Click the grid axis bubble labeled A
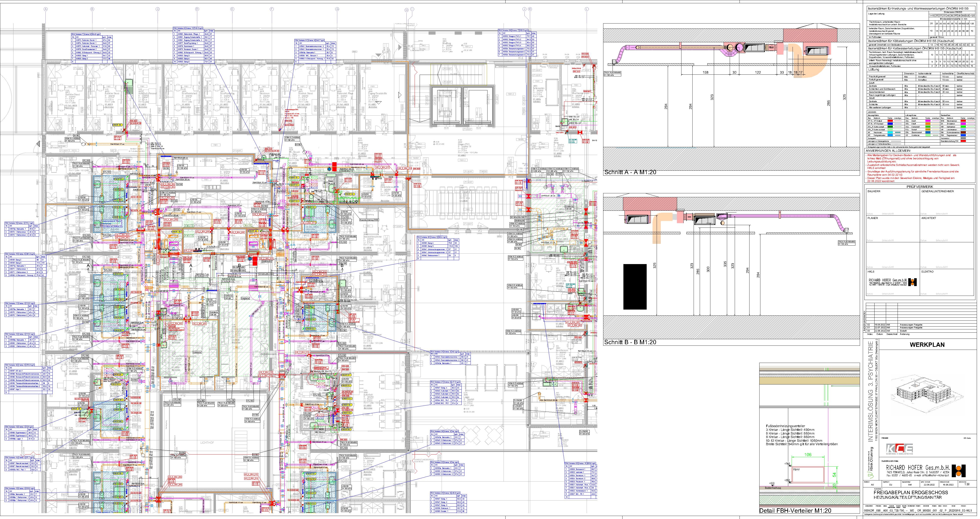Image resolution: width=980 pixels, height=519 pixels. click(x=46, y=9)
